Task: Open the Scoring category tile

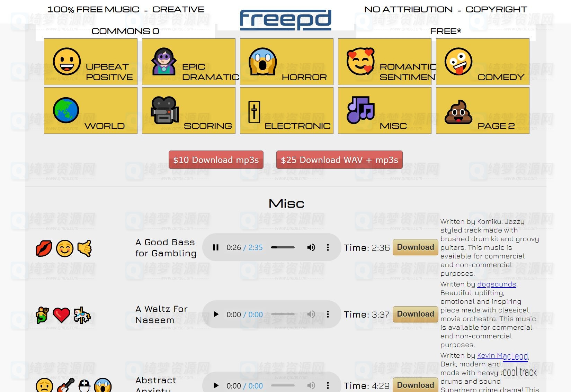Action: [189, 110]
